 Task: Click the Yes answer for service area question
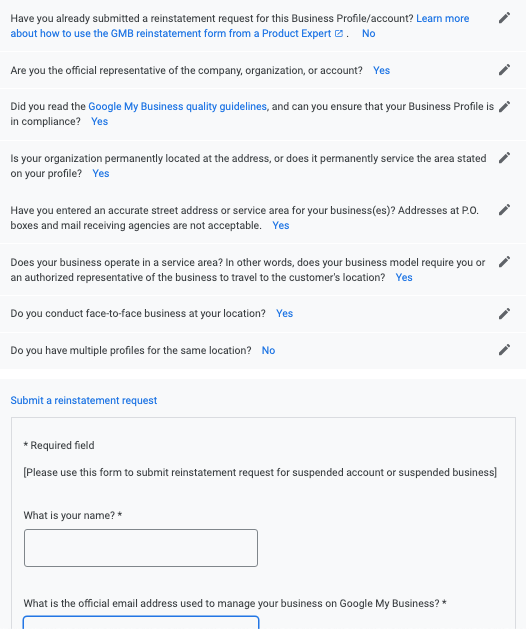pyautogui.click(x=404, y=278)
